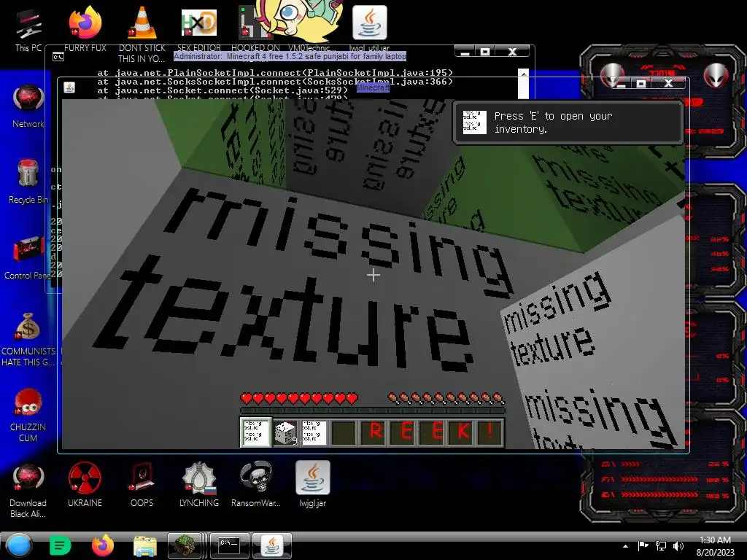This screenshot has height=560, width=747.
Task: Open the Download Black Ali... desktop icon
Action: [x=28, y=491]
